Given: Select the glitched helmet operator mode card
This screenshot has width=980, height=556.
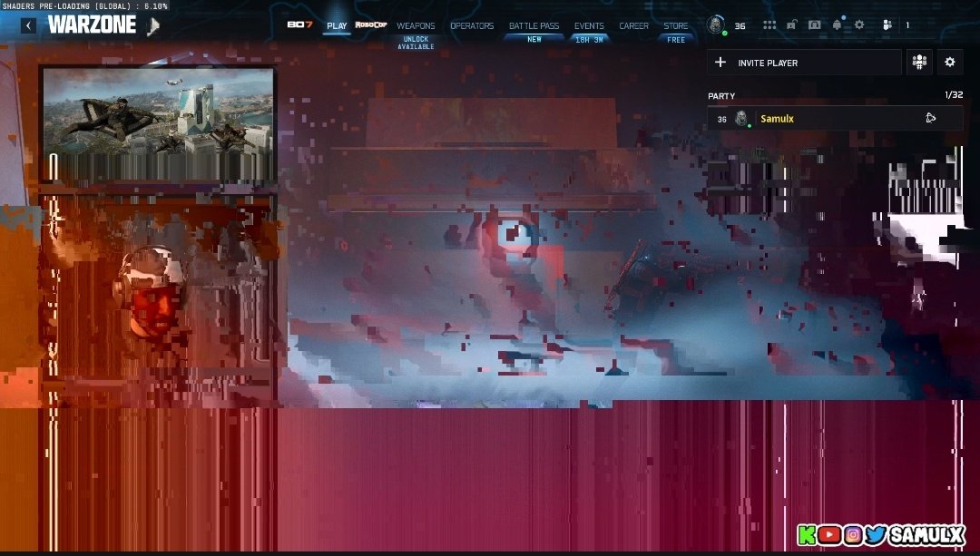Looking at the screenshot, I should (x=157, y=298).
